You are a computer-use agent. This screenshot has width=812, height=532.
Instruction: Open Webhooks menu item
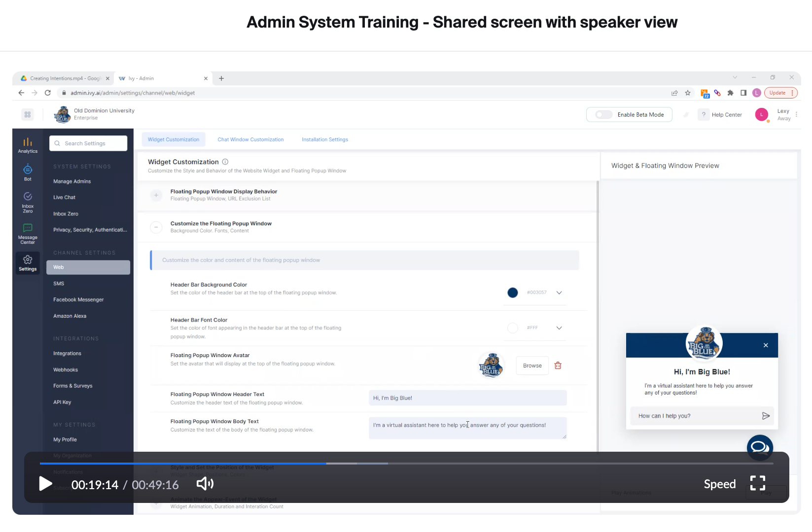66,369
